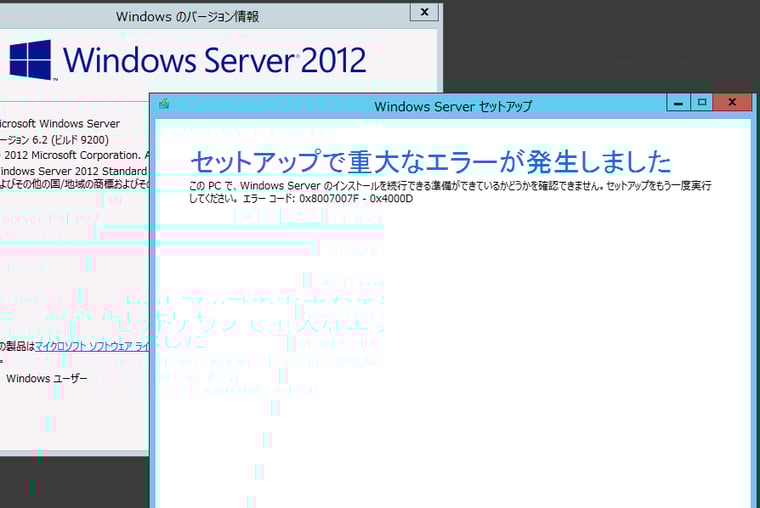
Task: Close the Windows Server Setup window
Action: tap(732, 102)
